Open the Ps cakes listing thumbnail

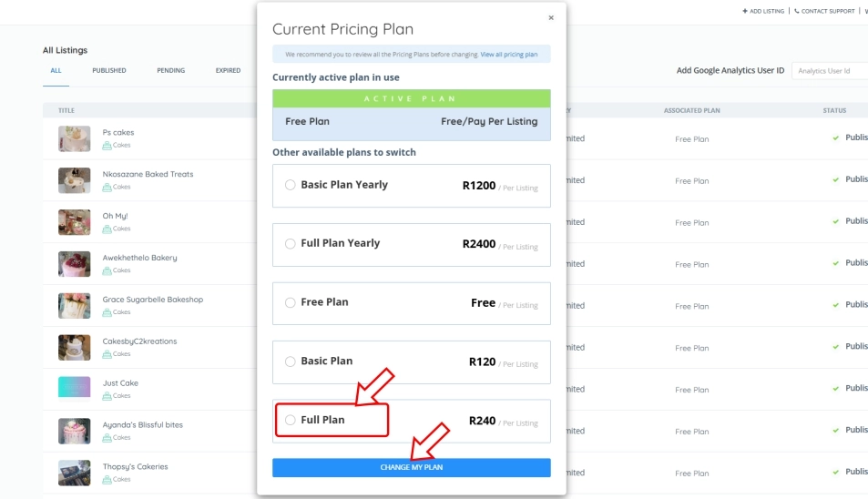tap(75, 138)
